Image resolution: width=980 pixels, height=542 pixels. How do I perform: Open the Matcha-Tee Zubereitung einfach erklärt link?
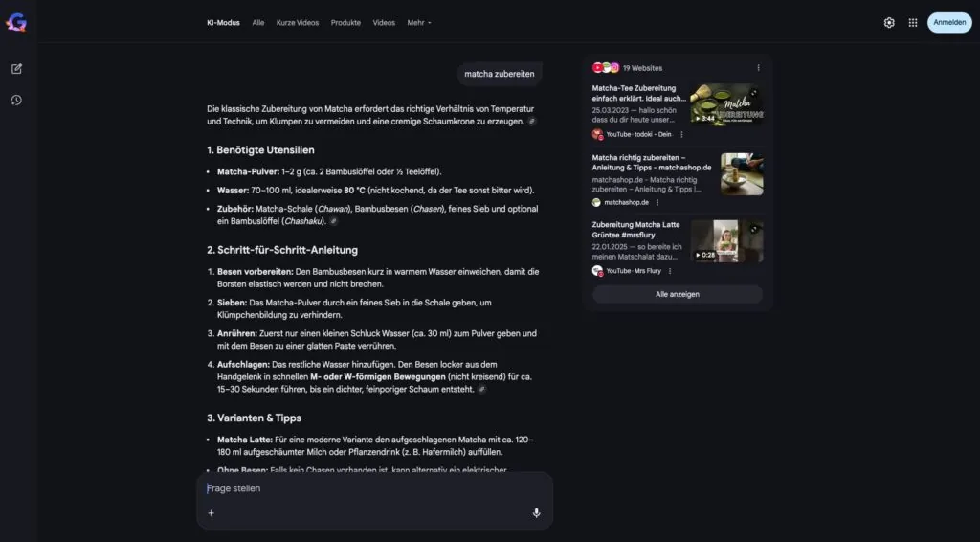(638, 93)
